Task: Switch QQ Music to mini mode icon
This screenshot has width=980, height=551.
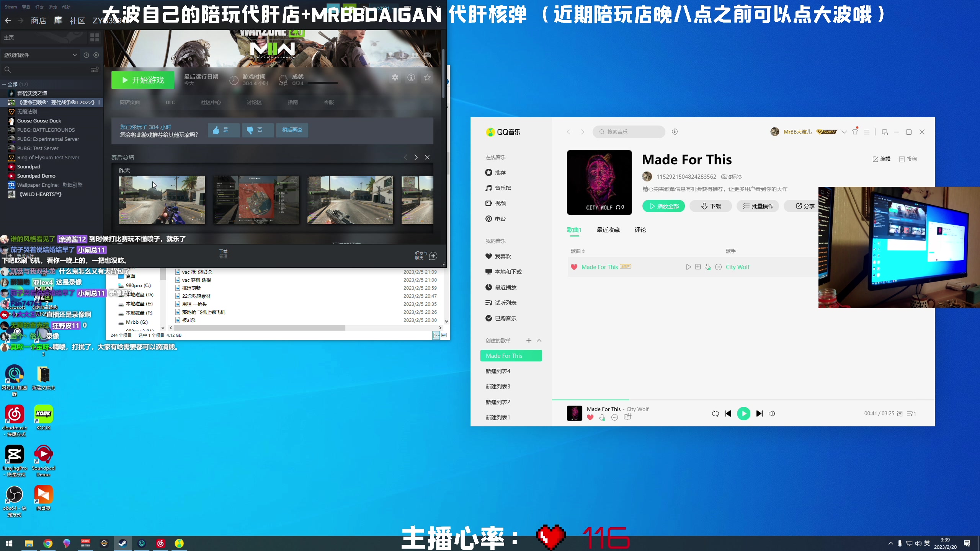Action: point(885,132)
